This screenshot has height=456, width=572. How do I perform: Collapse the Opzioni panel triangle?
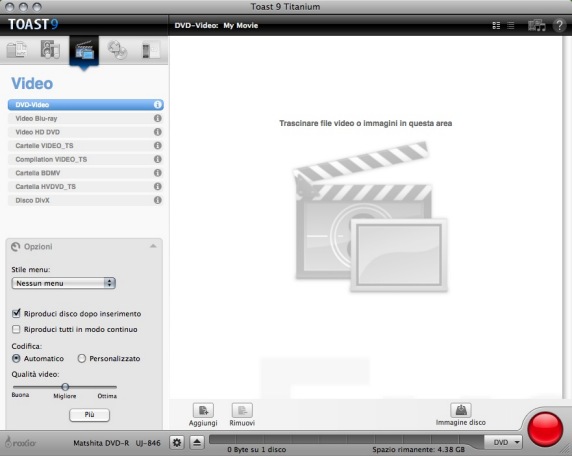coord(153,246)
